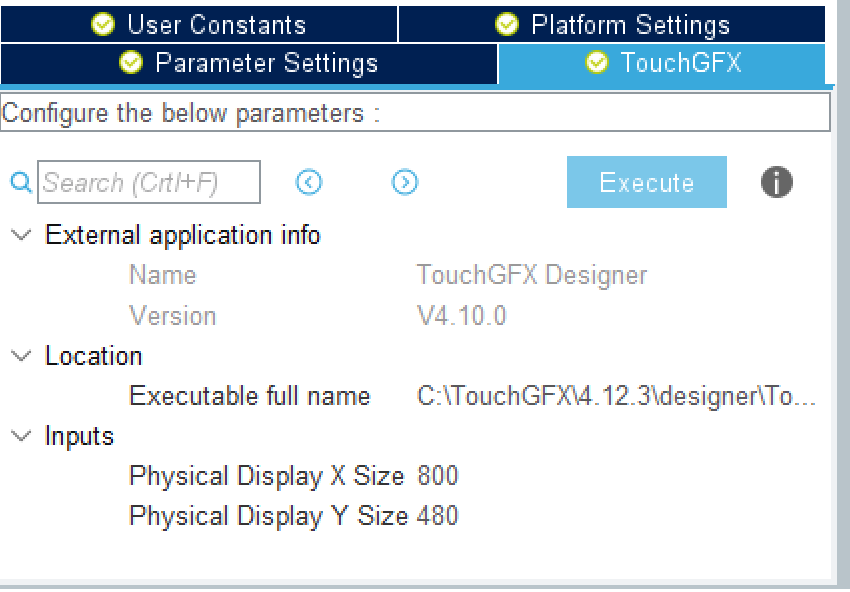This screenshot has height=592, width=850.
Task: Select the TouchGFX tab
Action: click(662, 63)
